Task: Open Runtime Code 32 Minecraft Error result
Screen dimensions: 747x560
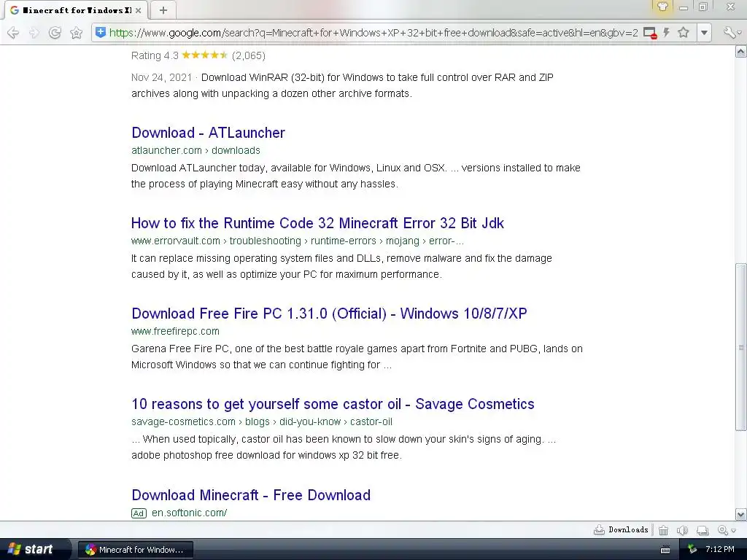Action: point(317,223)
